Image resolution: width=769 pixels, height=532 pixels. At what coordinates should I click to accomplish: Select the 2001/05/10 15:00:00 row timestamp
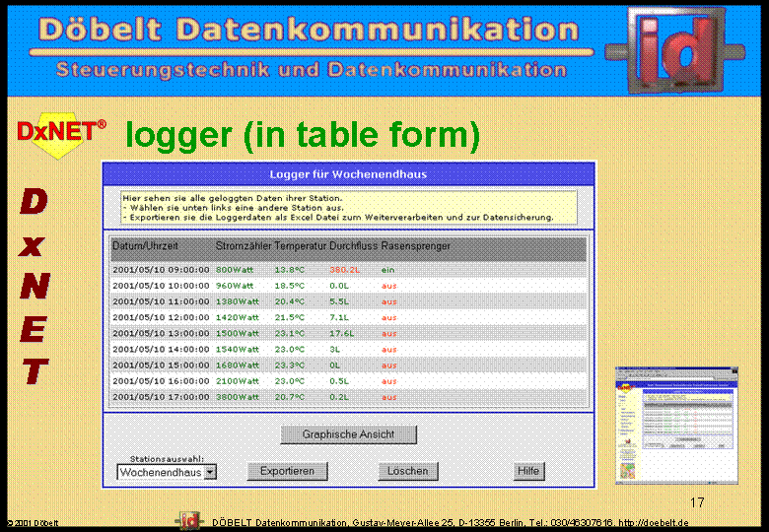[x=161, y=366]
